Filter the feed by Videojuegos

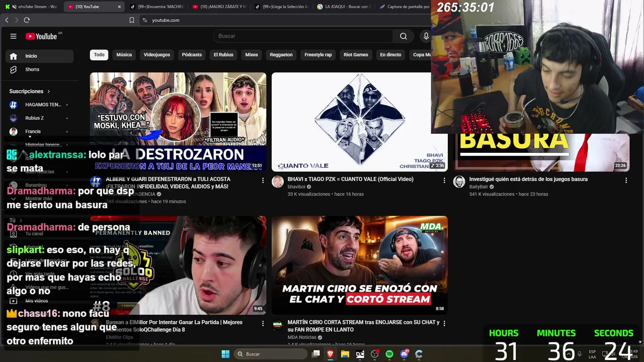157,55
